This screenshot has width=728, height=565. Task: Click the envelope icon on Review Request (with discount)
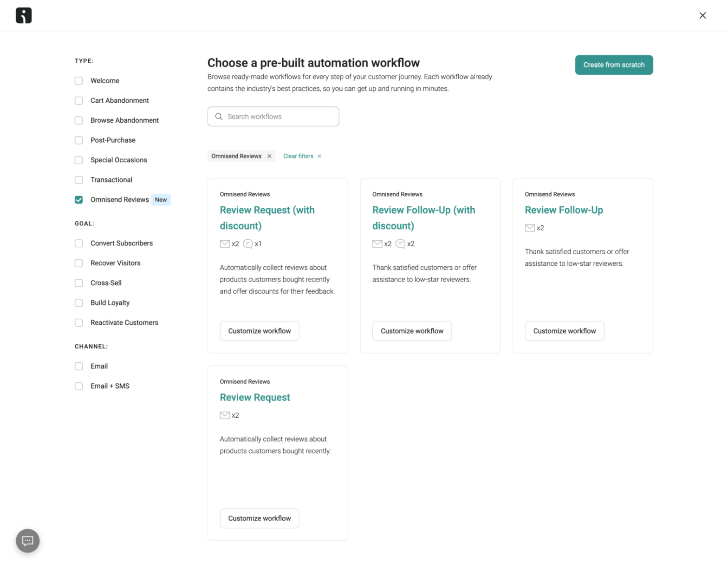[x=224, y=243]
